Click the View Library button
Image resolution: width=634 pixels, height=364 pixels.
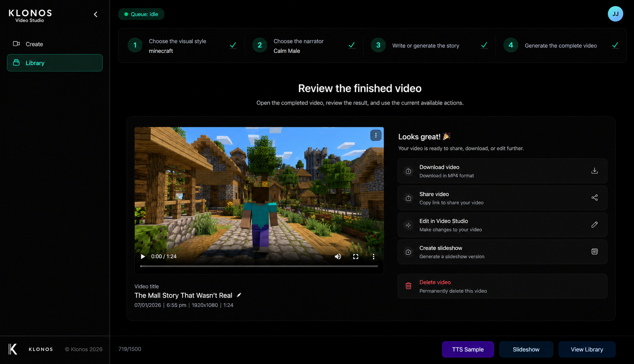[x=587, y=349]
